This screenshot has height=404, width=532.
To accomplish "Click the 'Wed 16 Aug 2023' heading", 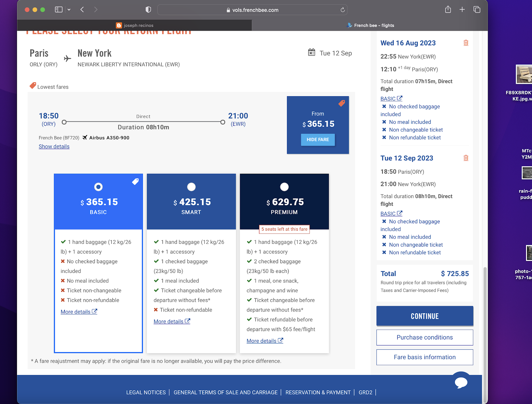I will click(x=408, y=43).
